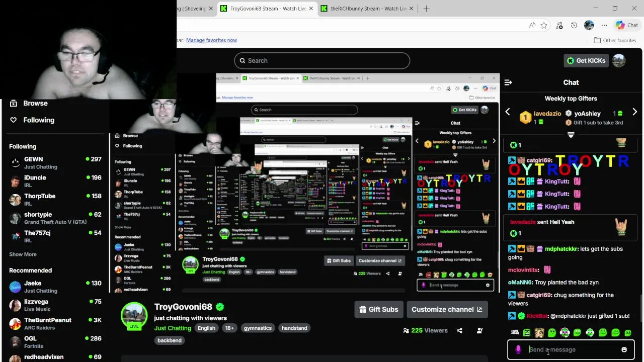Image resolution: width=644 pixels, height=362 pixels.
Task: Click yoAshley in top gifters
Action: pos(587,114)
